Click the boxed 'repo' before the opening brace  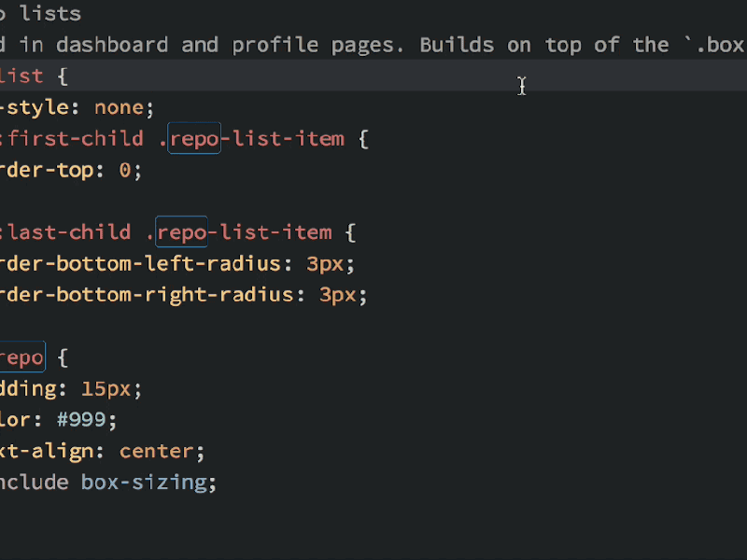coord(21,357)
